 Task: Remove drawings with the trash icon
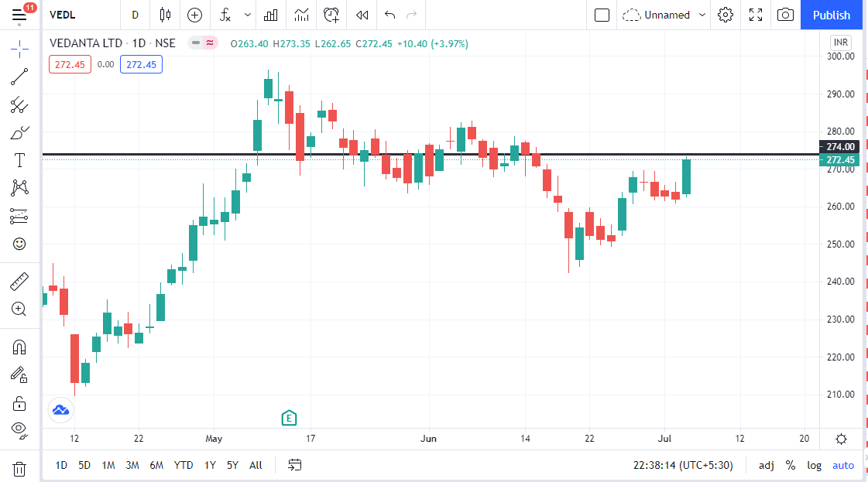click(19, 468)
